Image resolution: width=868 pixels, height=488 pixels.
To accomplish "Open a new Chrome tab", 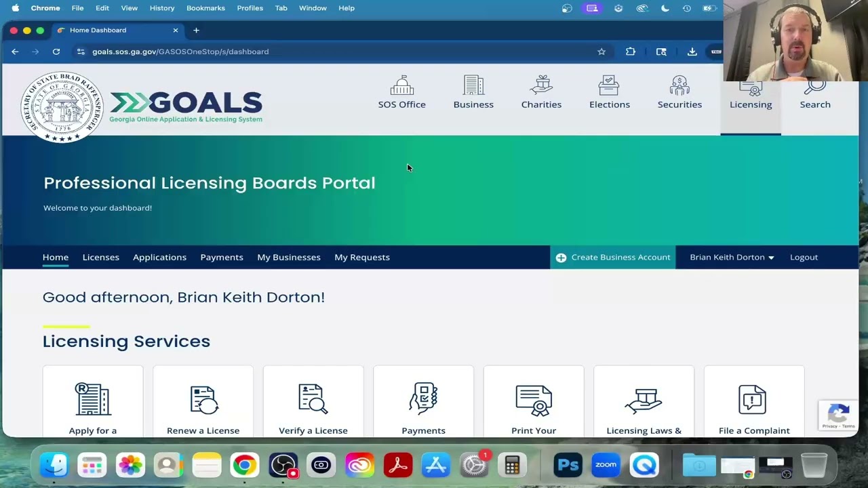I will (x=196, y=30).
